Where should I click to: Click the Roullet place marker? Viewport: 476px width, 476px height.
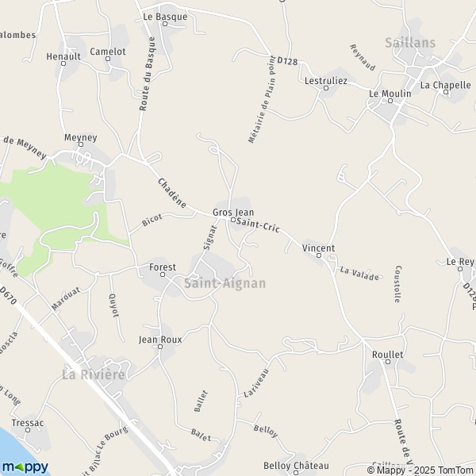coord(388,362)
